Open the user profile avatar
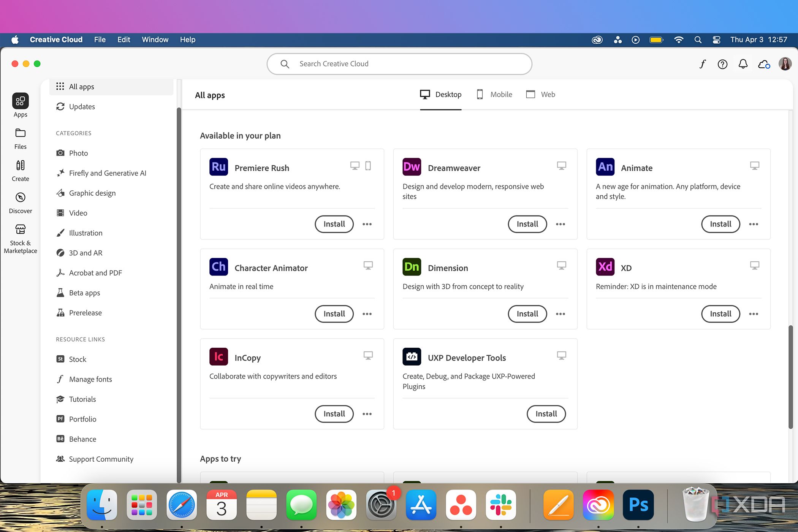The image size is (798, 532). [x=785, y=64]
